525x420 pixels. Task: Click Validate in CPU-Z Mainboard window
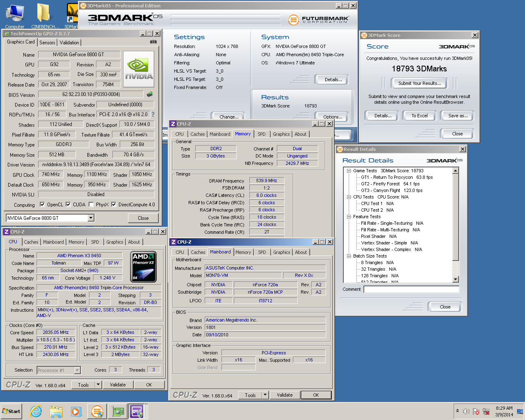point(285,395)
